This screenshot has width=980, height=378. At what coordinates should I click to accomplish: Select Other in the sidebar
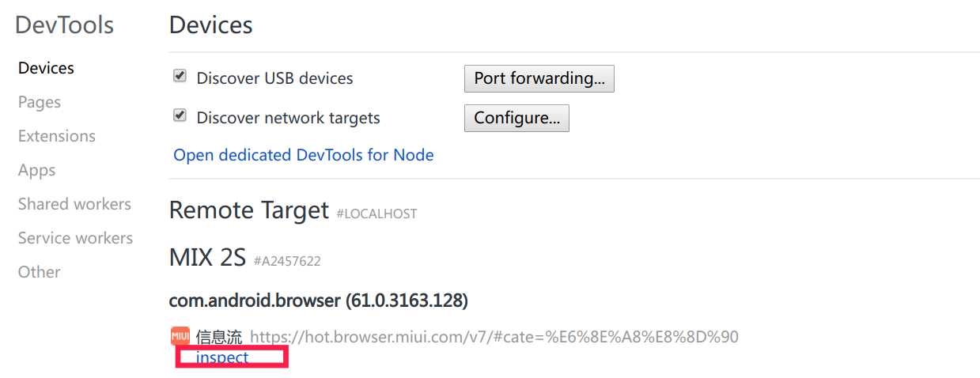pos(40,272)
